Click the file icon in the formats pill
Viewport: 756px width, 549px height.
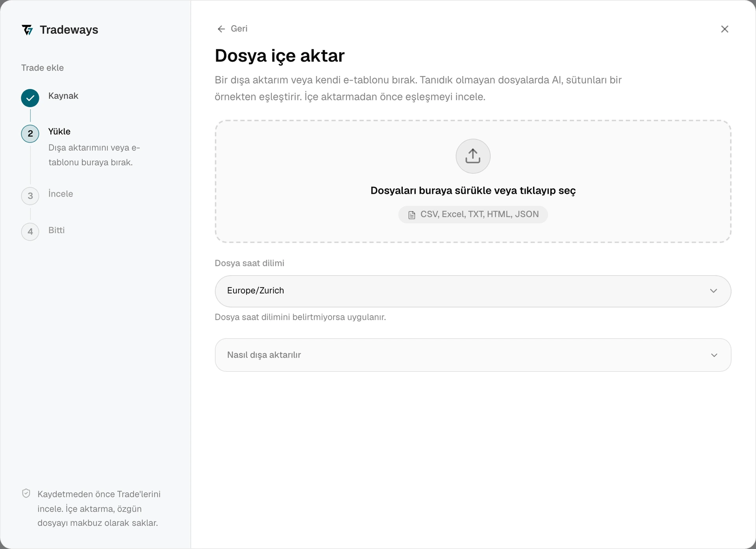pyautogui.click(x=411, y=215)
